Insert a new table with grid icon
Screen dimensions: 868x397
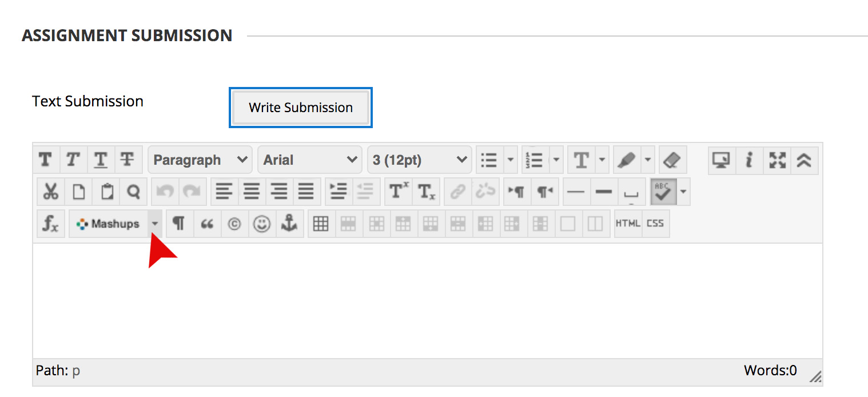click(321, 224)
